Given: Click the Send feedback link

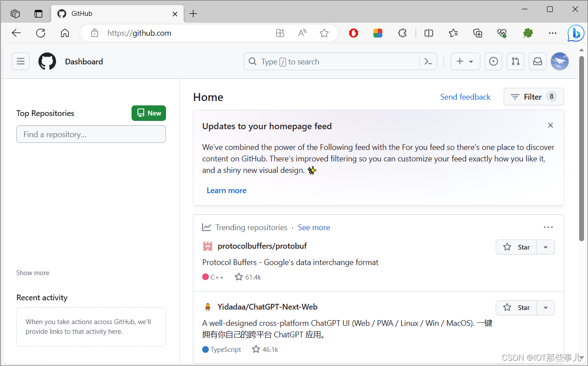Looking at the screenshot, I should 465,97.
